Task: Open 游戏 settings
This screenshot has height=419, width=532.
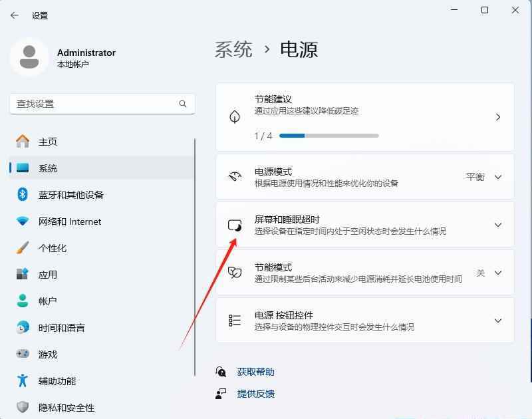Action: point(102,354)
